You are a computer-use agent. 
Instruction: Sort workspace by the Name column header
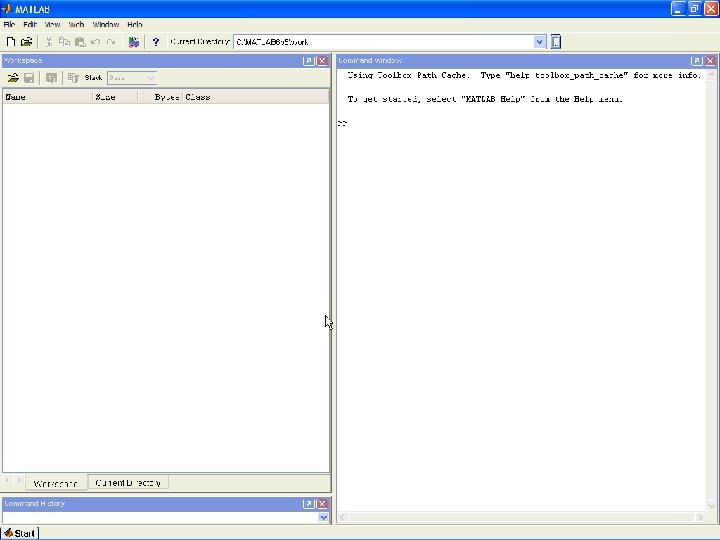(x=47, y=97)
